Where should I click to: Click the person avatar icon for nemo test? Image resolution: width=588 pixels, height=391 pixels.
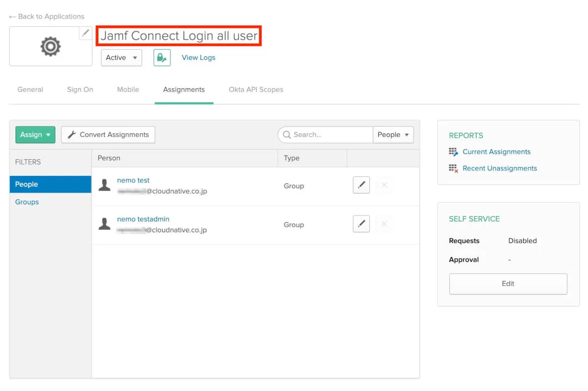[x=104, y=185]
